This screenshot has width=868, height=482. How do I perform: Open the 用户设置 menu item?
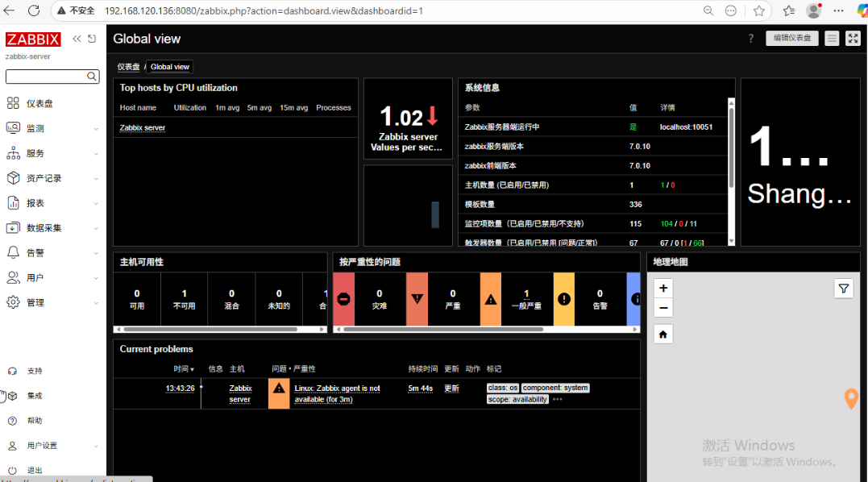click(x=42, y=446)
